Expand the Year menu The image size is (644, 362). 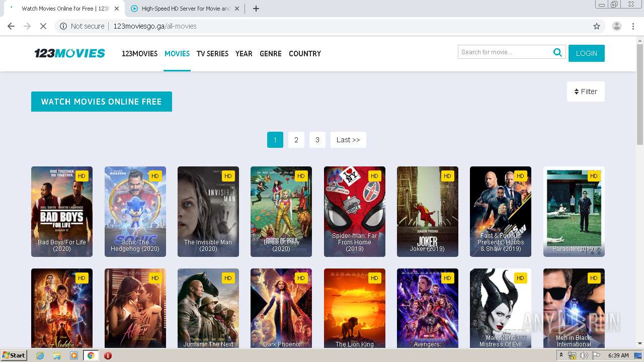[244, 54]
